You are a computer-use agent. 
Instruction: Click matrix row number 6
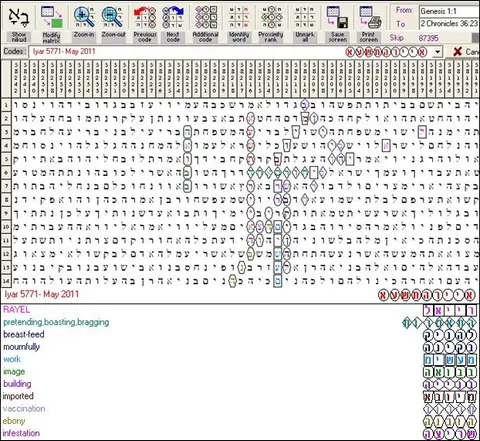tap(6, 173)
